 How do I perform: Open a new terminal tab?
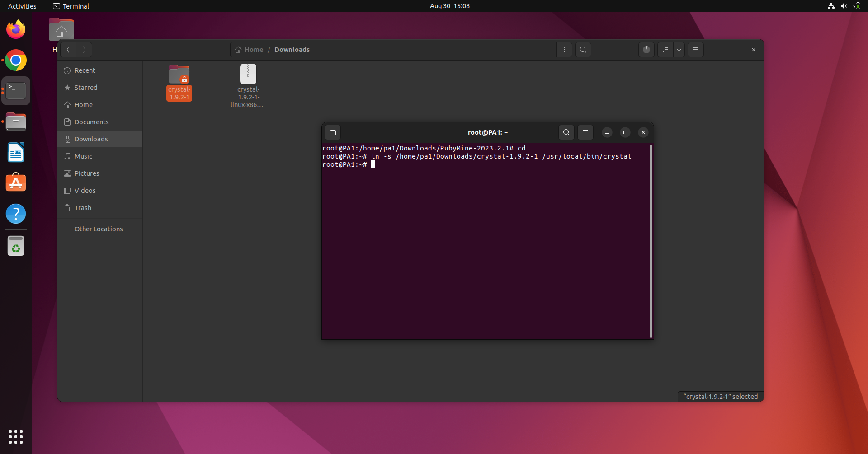(333, 132)
